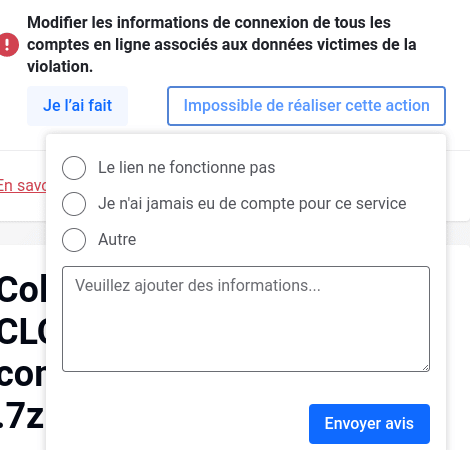The width and height of the screenshot is (470, 450).
Task: Click empty popup area left of "Envoyer avis"
Action: (183, 423)
